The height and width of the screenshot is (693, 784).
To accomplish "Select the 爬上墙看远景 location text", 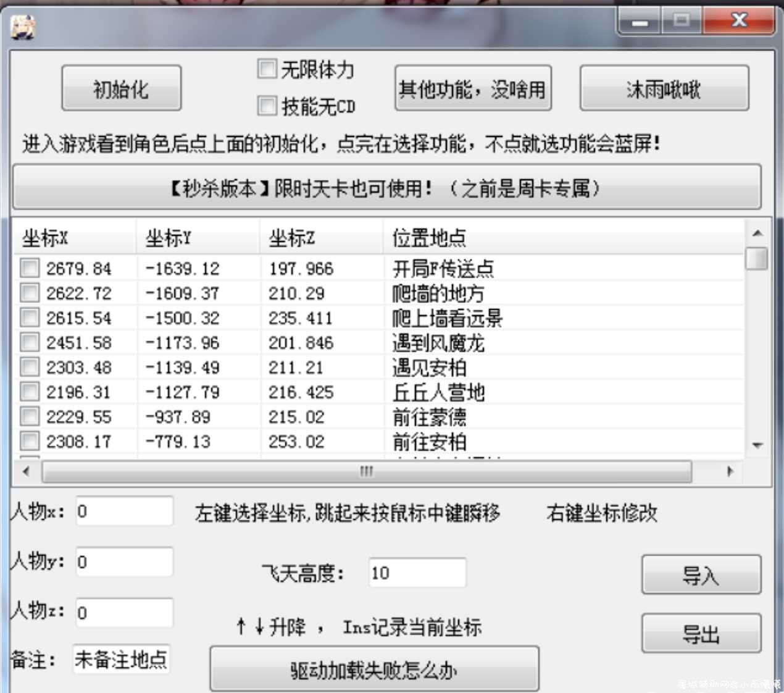I will coord(448,318).
